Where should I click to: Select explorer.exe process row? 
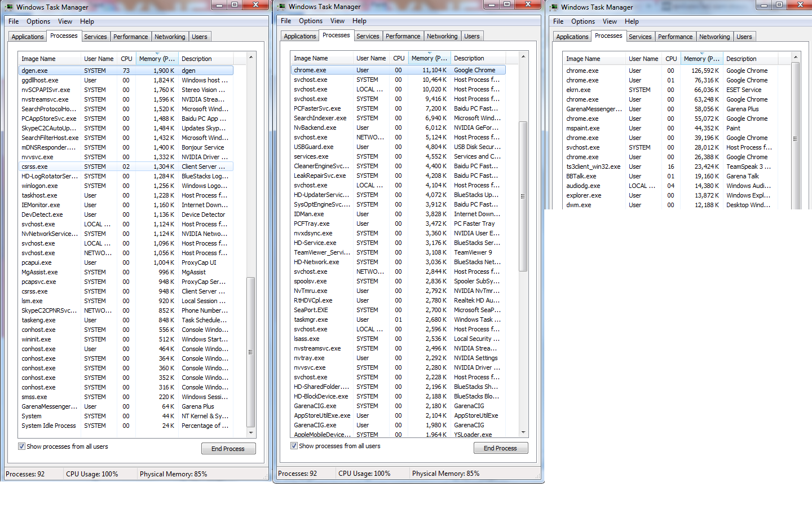point(670,195)
